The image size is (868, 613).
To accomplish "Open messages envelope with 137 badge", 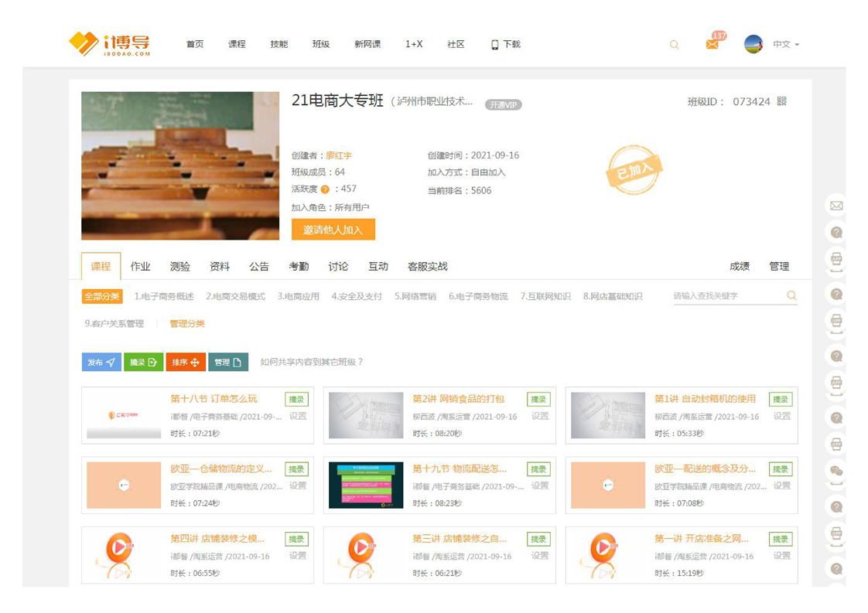I will [713, 44].
